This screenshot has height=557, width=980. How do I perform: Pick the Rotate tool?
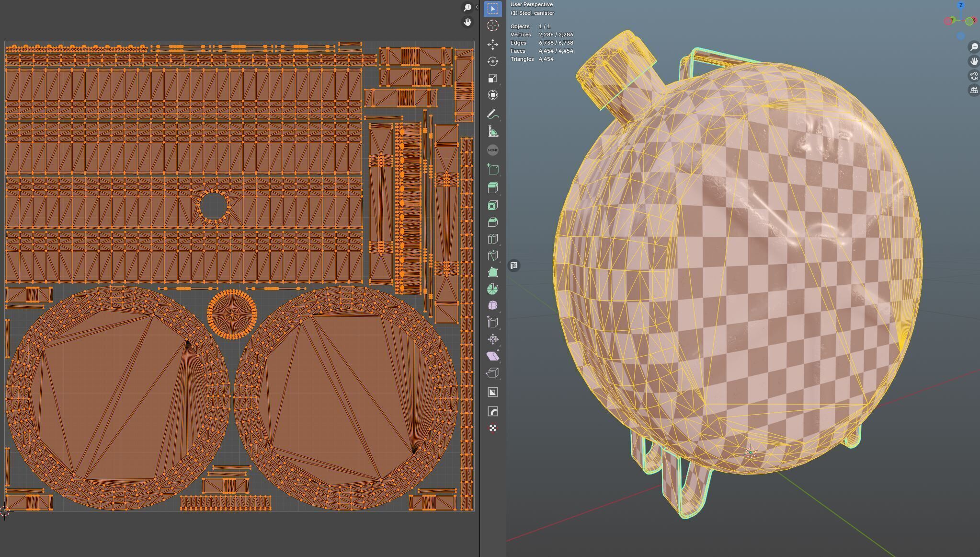(492, 61)
